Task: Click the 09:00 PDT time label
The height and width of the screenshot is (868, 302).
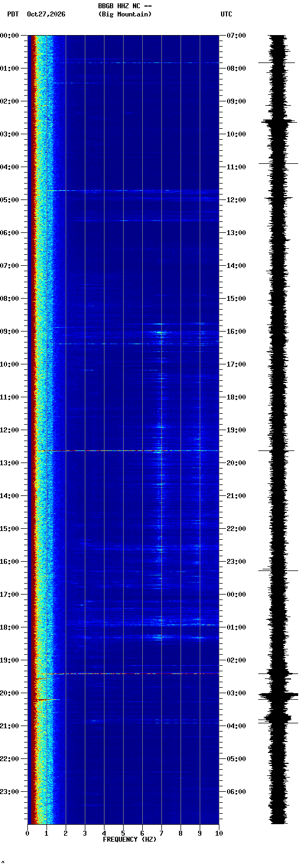Action: pos(9,332)
